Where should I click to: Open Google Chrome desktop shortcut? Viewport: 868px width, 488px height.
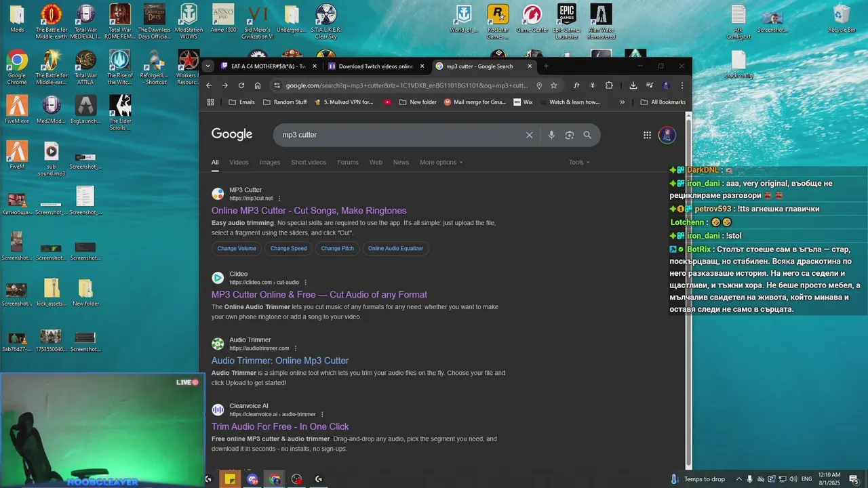point(17,68)
